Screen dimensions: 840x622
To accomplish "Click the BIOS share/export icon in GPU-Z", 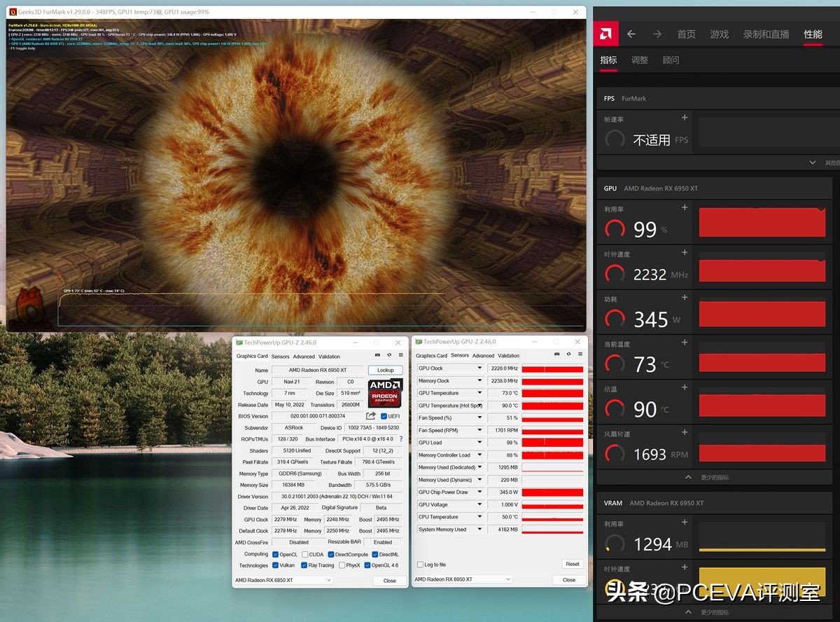I will (x=371, y=416).
